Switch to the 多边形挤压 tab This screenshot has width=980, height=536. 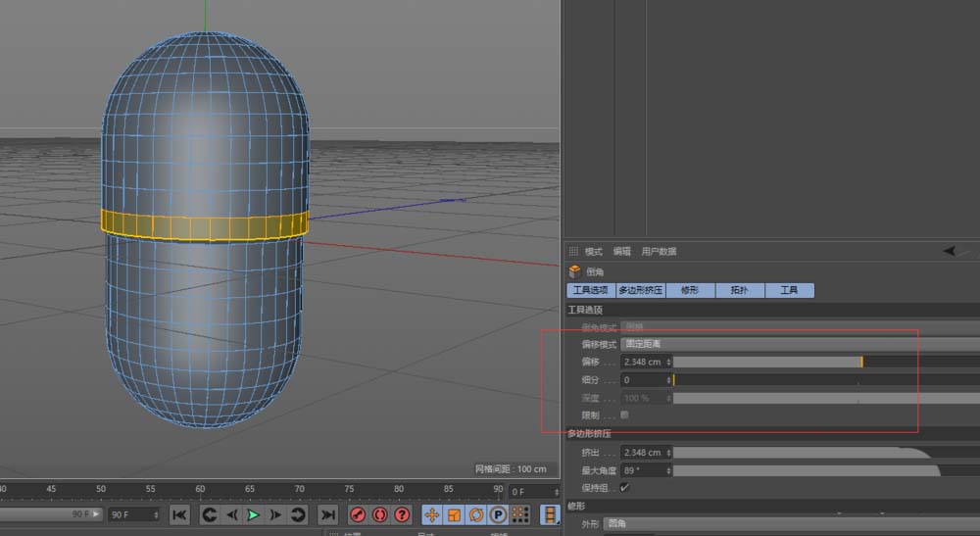(x=641, y=290)
